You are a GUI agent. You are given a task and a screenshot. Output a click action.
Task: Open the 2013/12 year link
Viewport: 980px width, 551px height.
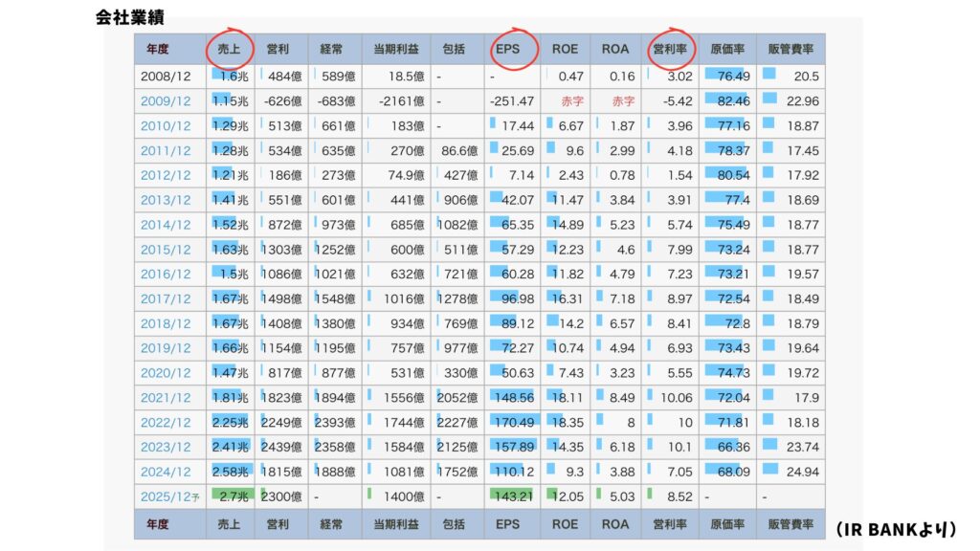(x=166, y=200)
